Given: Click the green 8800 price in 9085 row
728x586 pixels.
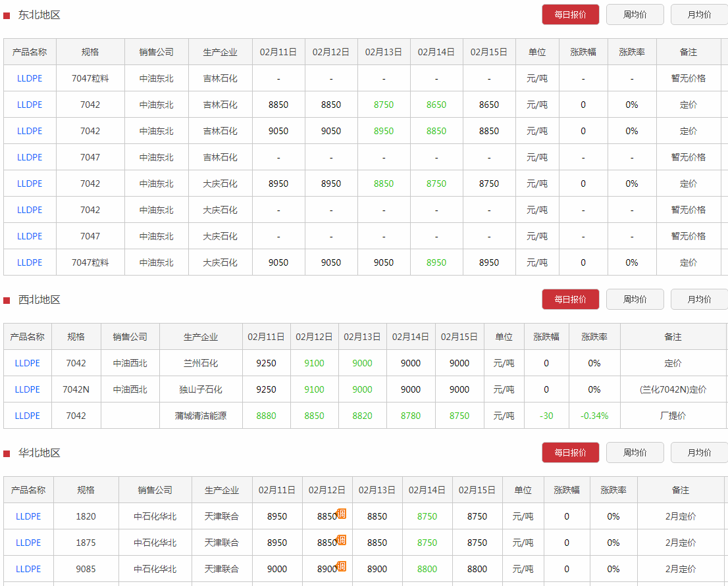Looking at the screenshot, I should pyautogui.click(x=427, y=569).
